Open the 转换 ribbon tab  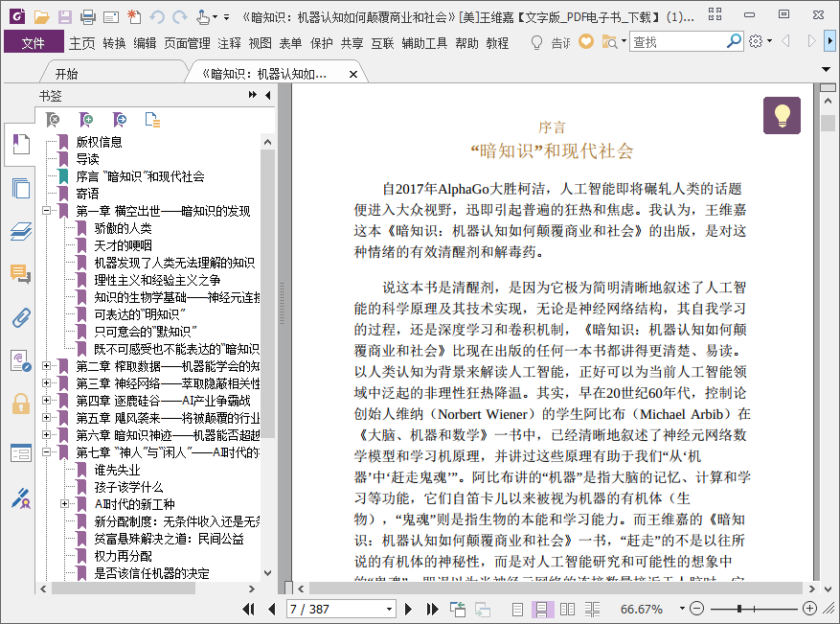pos(114,43)
